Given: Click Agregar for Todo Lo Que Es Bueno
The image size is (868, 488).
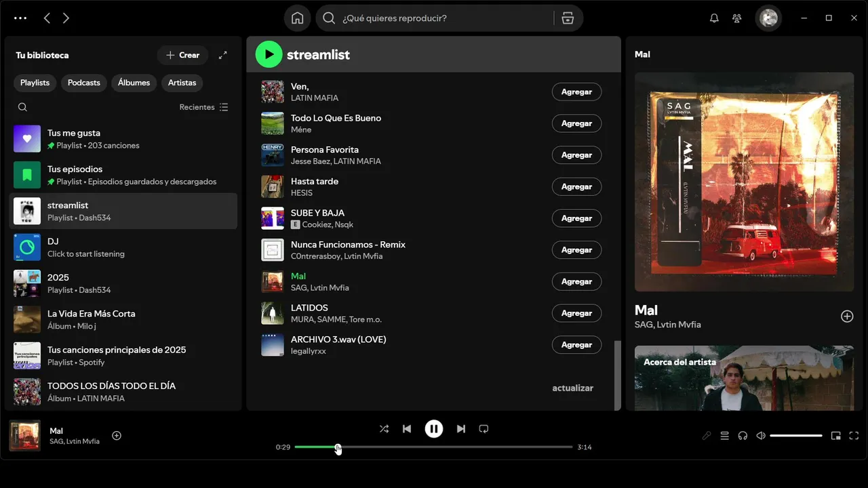Looking at the screenshot, I should pos(576,123).
